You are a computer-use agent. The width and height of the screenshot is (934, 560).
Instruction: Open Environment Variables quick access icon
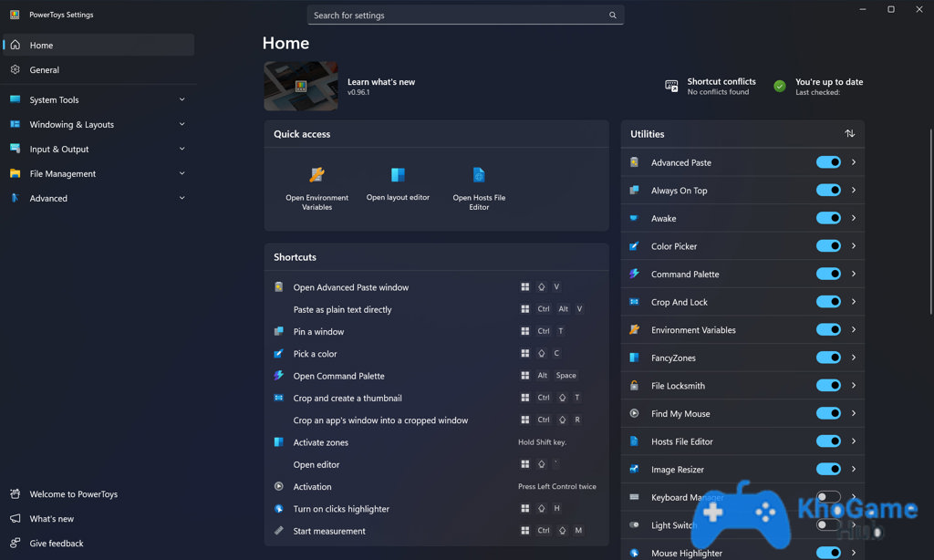pyautogui.click(x=317, y=175)
